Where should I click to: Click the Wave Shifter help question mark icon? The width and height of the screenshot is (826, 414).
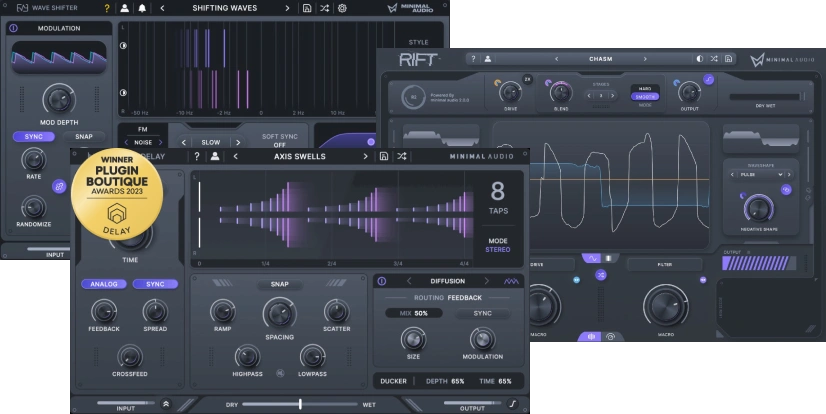click(107, 8)
